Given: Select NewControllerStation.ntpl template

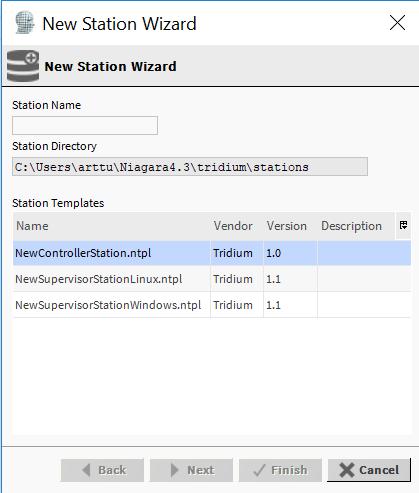Looking at the screenshot, I should pyautogui.click(x=212, y=253).
